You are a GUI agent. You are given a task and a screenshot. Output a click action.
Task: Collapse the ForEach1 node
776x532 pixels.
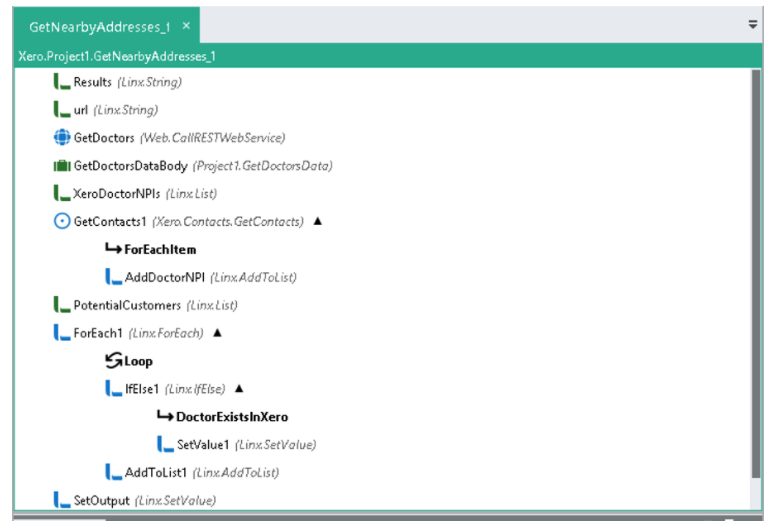[x=217, y=333]
